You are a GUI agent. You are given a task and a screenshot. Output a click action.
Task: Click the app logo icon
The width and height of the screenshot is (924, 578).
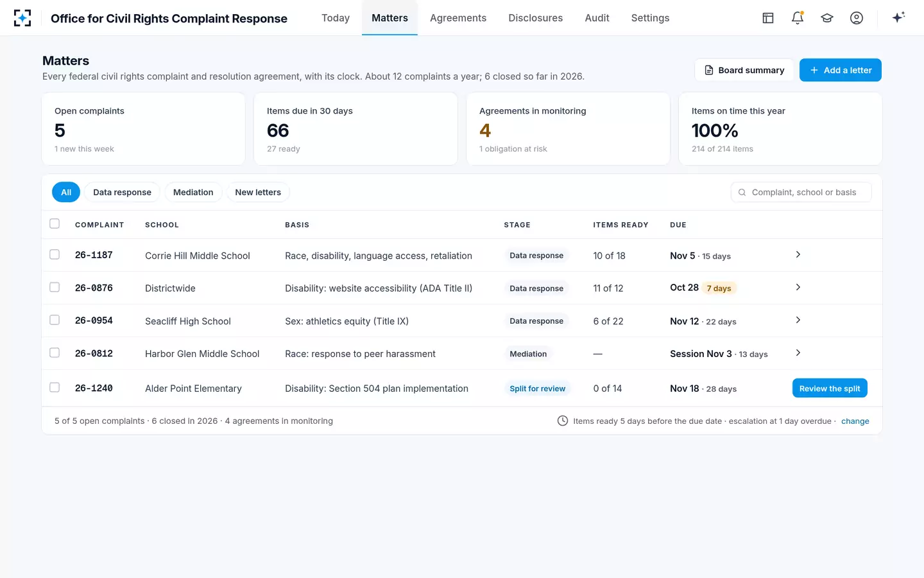(x=22, y=18)
